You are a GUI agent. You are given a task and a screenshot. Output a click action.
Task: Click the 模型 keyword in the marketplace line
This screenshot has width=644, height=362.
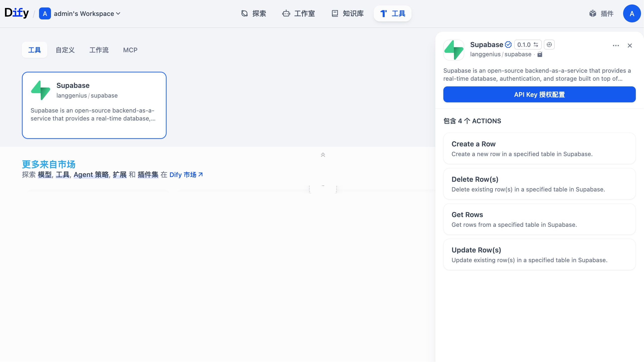click(x=45, y=175)
